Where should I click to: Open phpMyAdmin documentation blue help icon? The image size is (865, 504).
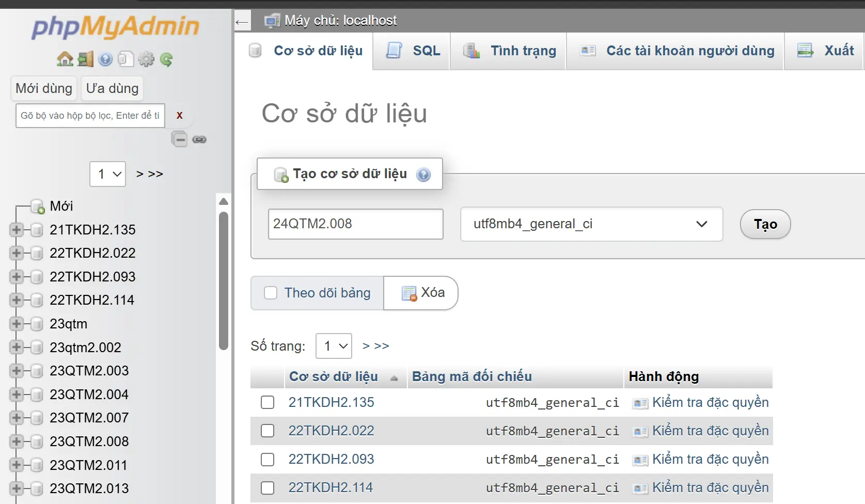105,59
